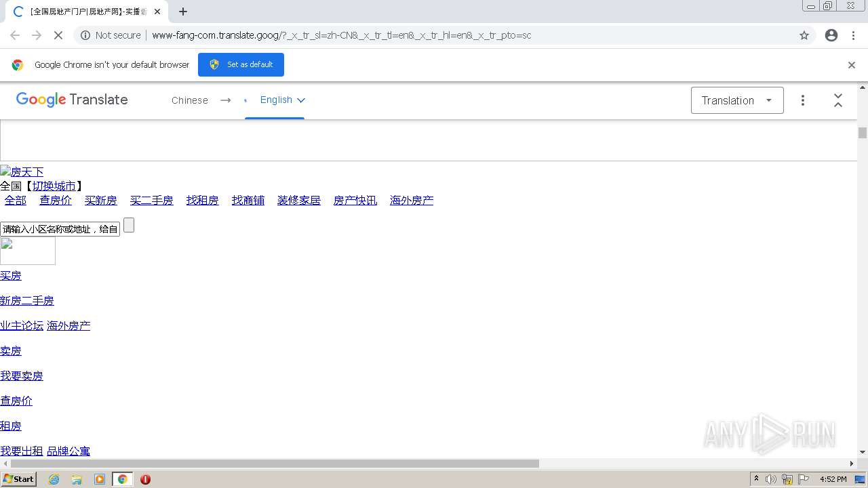Click the broken image placeholder thumbnail

point(28,251)
